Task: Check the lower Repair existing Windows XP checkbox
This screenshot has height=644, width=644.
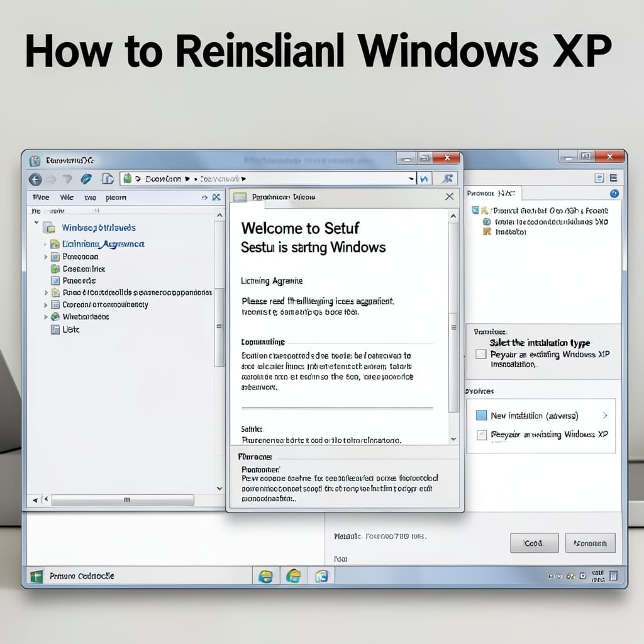Action: coord(482,435)
